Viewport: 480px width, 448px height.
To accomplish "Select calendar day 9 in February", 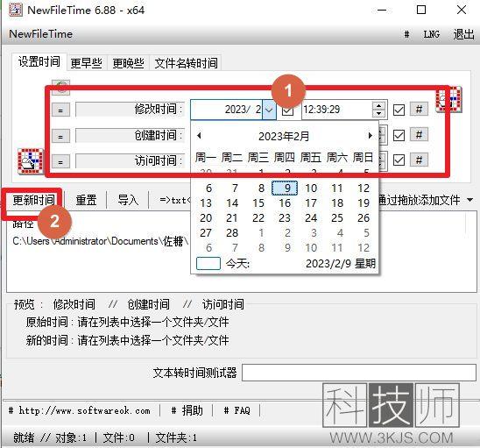I will point(285,188).
